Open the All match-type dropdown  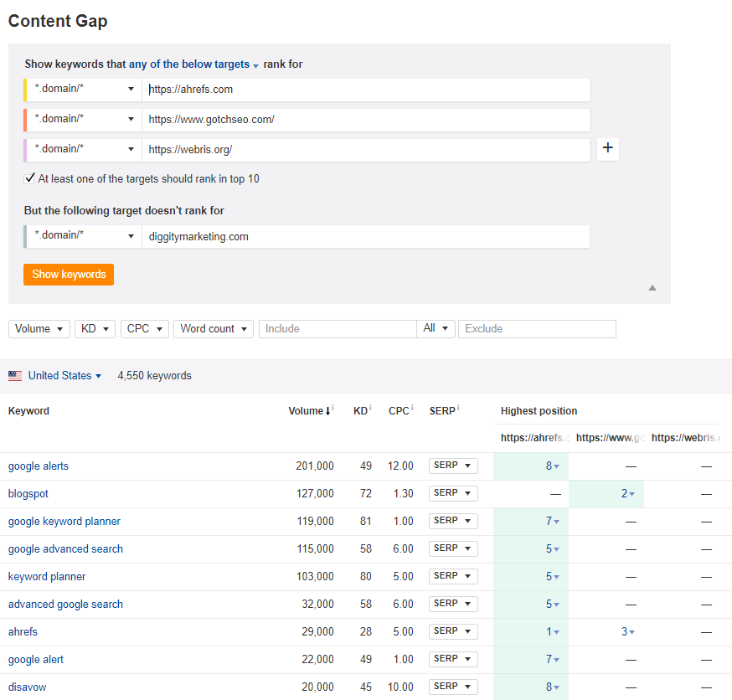click(436, 329)
